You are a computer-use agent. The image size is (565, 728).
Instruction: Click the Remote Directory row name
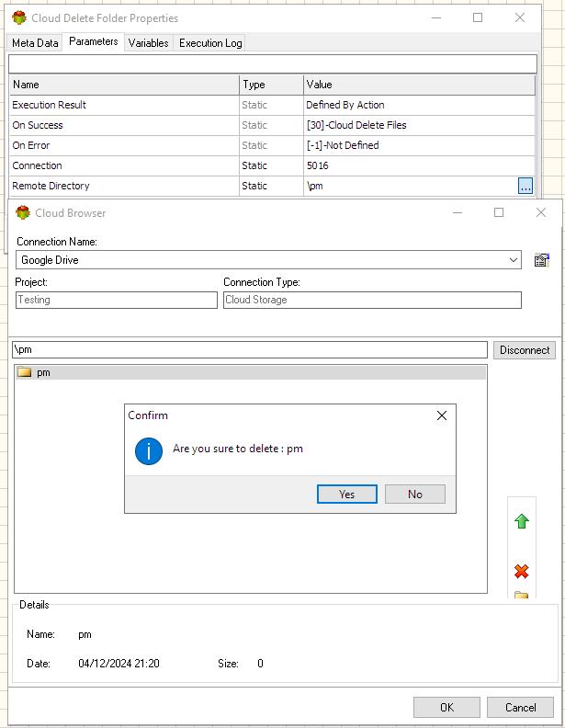[x=51, y=186]
